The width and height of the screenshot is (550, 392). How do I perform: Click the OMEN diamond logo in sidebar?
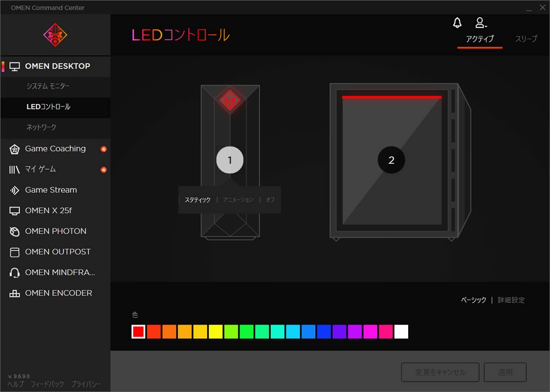(55, 35)
